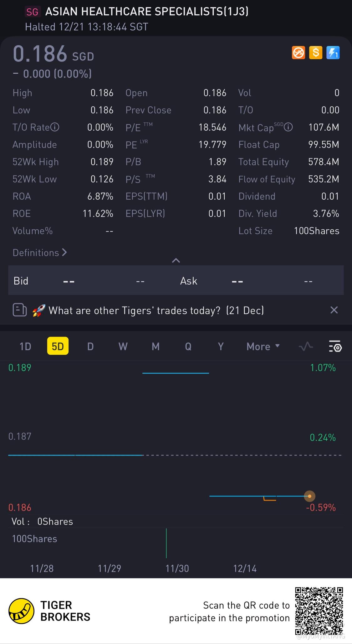Tap the yellow dollar sign badge icon
Image resolution: width=352 pixels, height=644 pixels.
[x=316, y=53]
